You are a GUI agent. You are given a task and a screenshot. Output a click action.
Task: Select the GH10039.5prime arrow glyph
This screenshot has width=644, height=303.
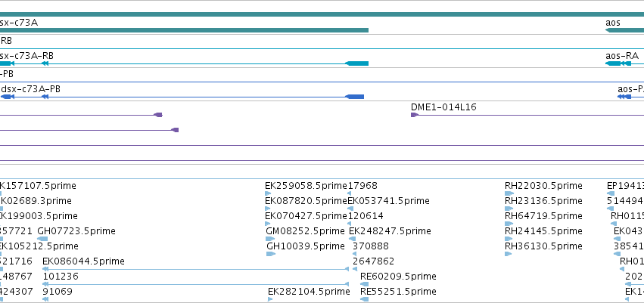click(x=271, y=254)
